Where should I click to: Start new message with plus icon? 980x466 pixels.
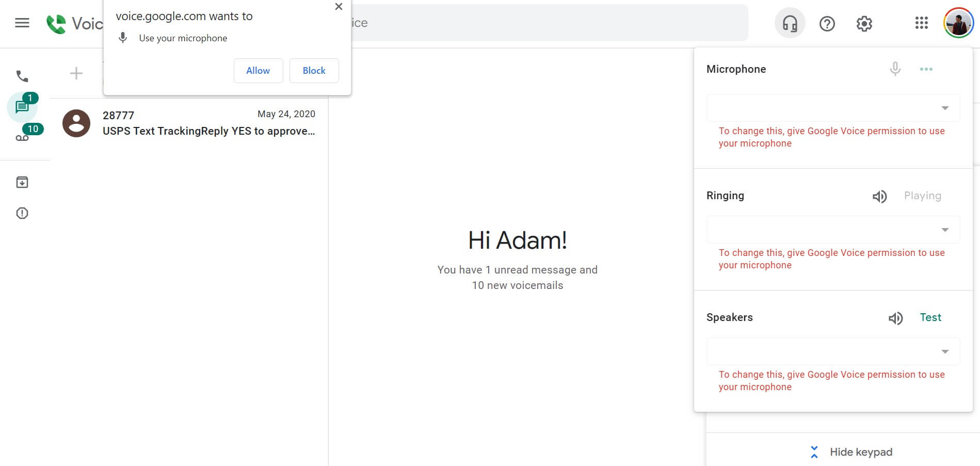76,73
